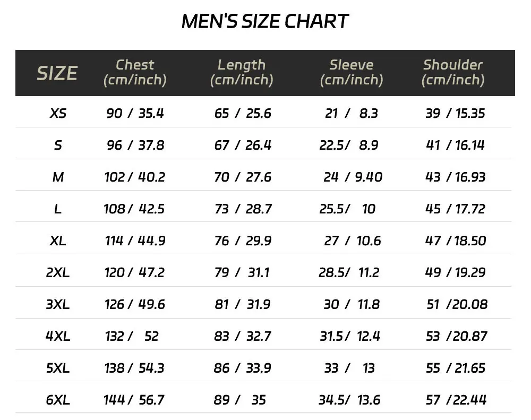Click the S size row label
This screenshot has width=531, height=420.
point(58,145)
